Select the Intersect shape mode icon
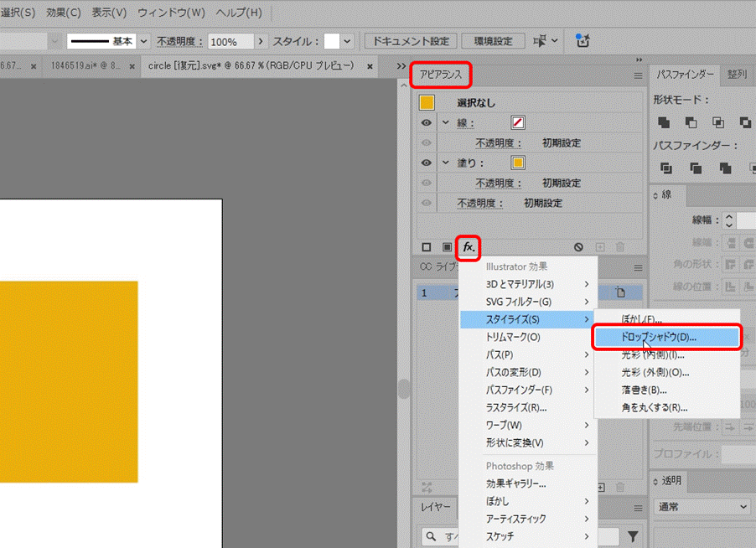The image size is (756, 548). point(718,121)
